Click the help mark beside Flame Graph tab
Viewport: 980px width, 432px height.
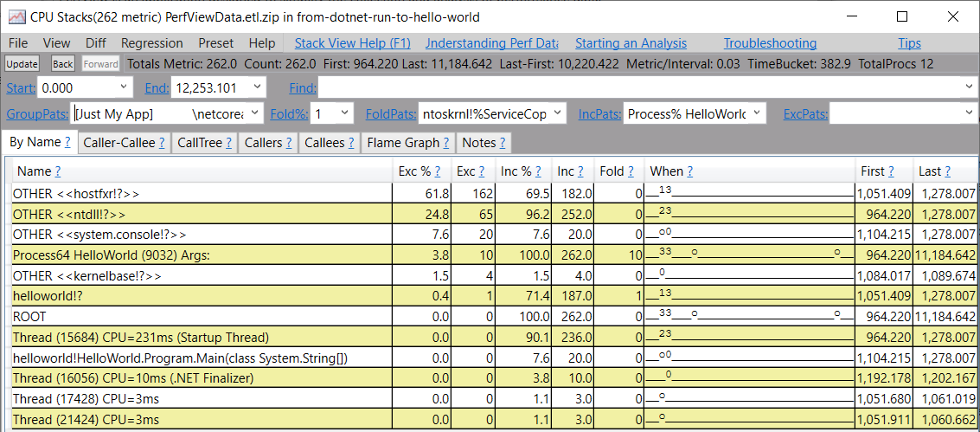[446, 143]
